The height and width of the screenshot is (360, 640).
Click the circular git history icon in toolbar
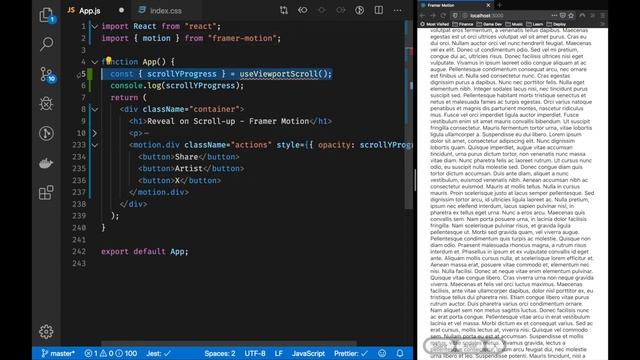[x=359, y=10]
